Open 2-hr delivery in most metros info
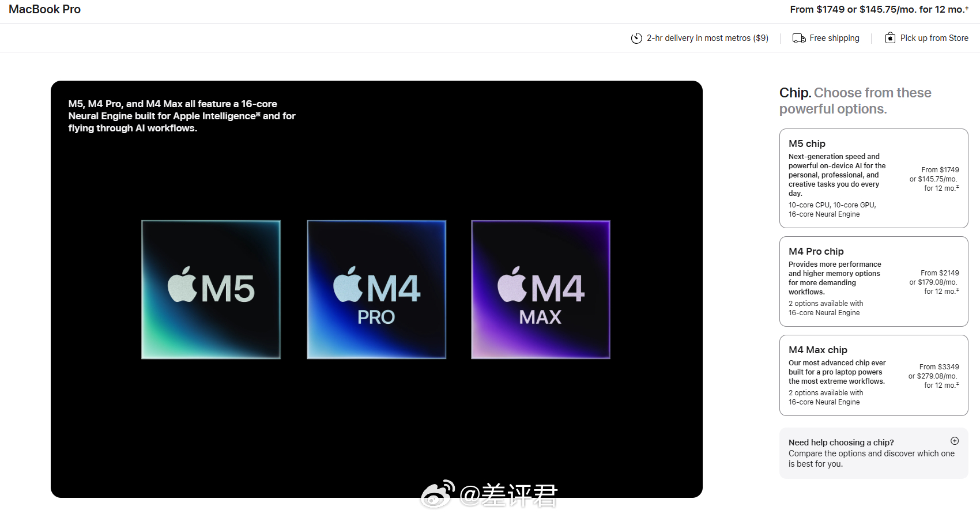 707,38
